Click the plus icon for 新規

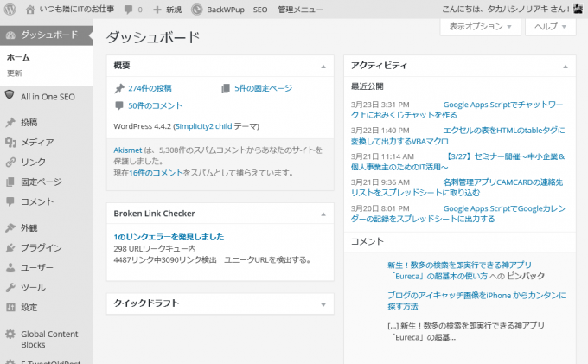157,10
